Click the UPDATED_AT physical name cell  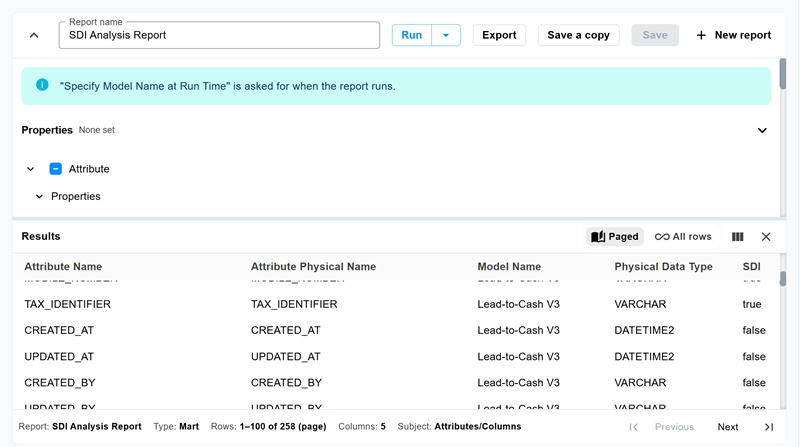coord(286,357)
